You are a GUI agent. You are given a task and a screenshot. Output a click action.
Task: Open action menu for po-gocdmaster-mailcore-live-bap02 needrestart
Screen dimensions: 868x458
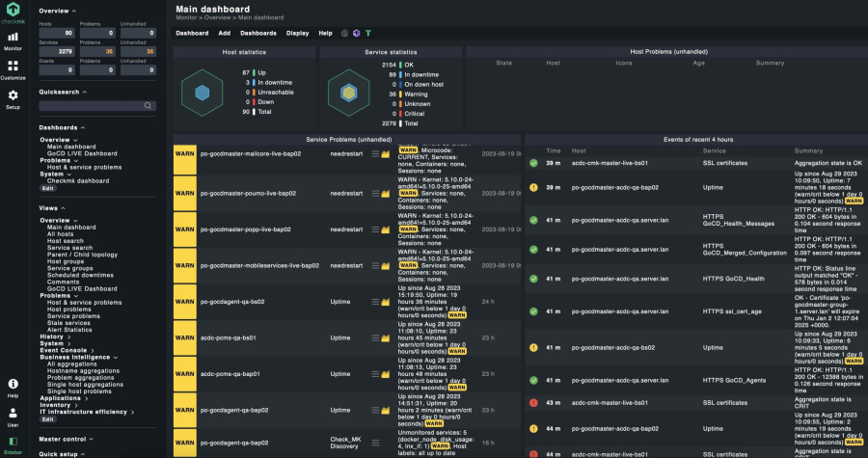click(x=375, y=153)
